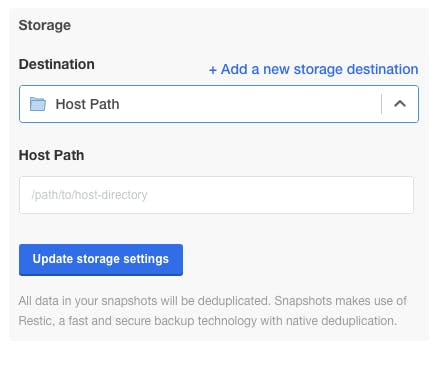443x370 pixels.
Task: Click the folder icon beside Host Path
Action: pos(38,104)
